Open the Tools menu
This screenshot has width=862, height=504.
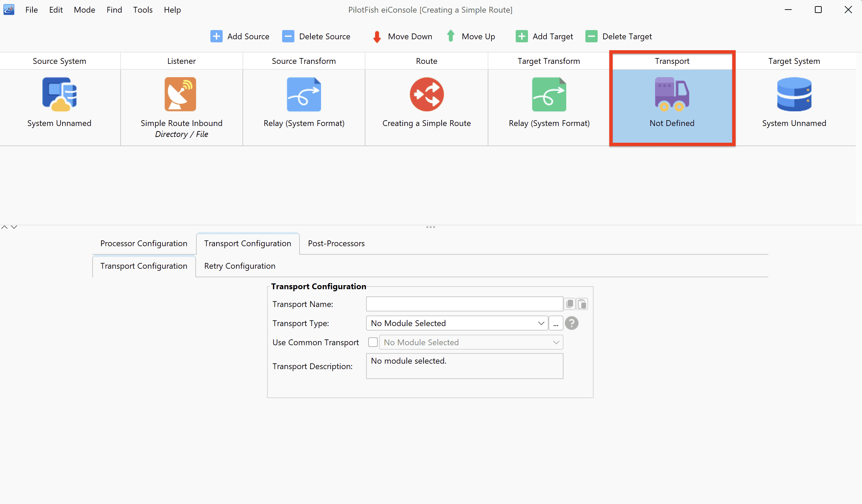tap(143, 10)
